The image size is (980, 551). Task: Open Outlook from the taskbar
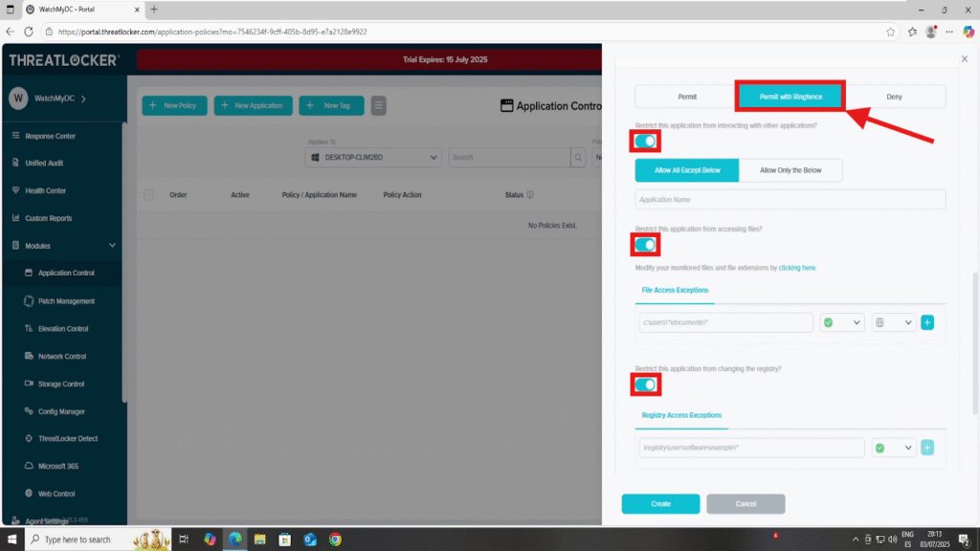click(x=310, y=540)
